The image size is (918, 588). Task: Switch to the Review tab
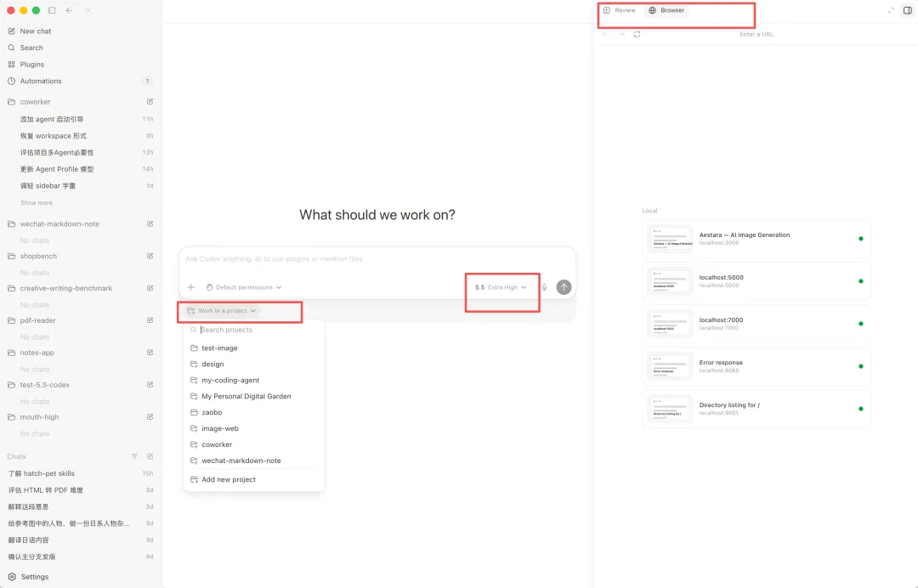coord(620,10)
